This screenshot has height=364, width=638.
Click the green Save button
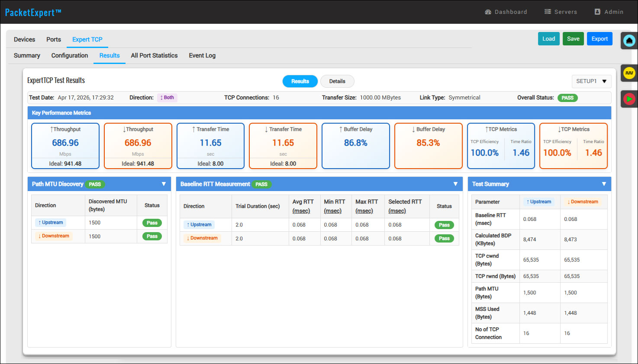coord(573,39)
